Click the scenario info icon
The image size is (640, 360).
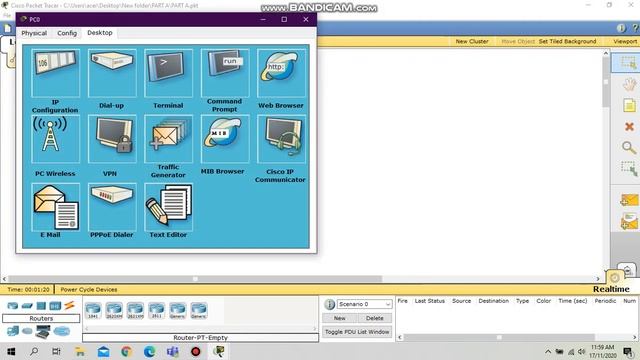329,304
